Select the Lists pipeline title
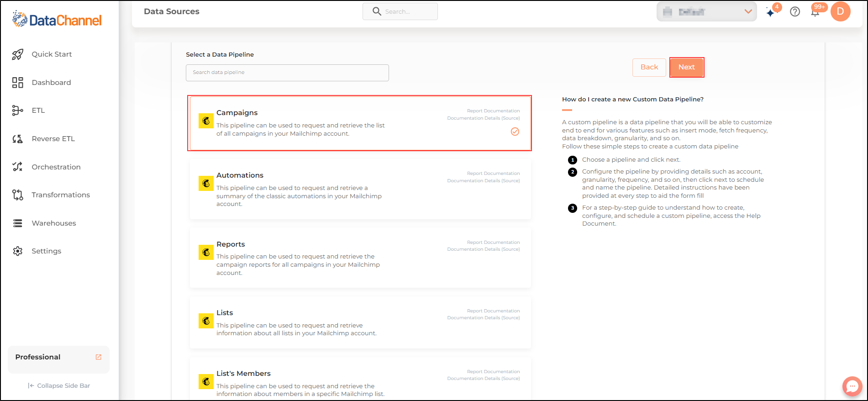The width and height of the screenshot is (868, 401). (225, 313)
